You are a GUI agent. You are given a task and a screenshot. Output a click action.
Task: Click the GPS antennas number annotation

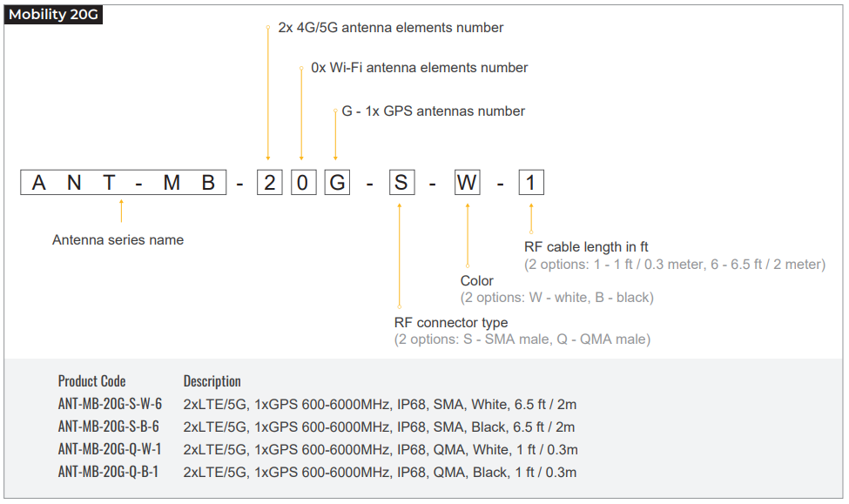coord(433,111)
